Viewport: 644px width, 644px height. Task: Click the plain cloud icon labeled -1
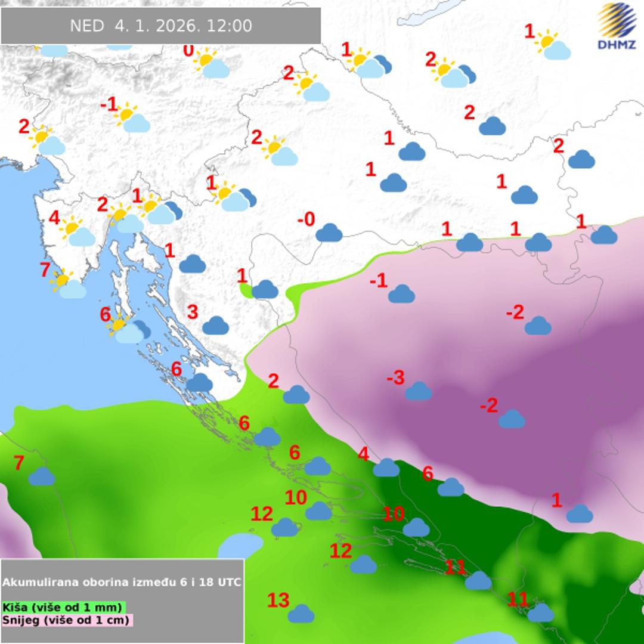pos(401,293)
